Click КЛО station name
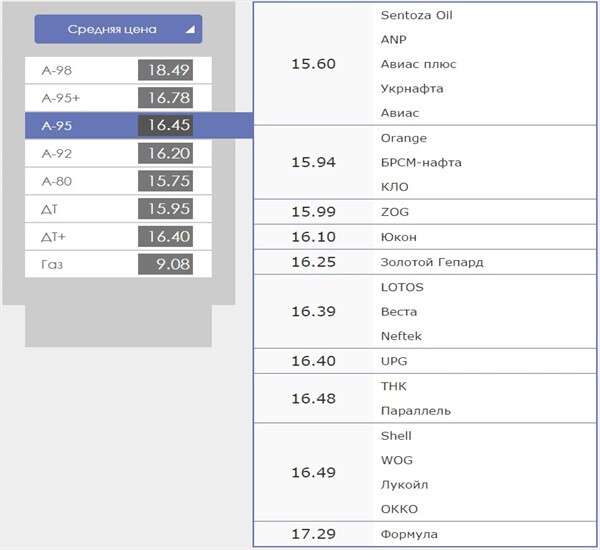600x550 pixels. [395, 187]
